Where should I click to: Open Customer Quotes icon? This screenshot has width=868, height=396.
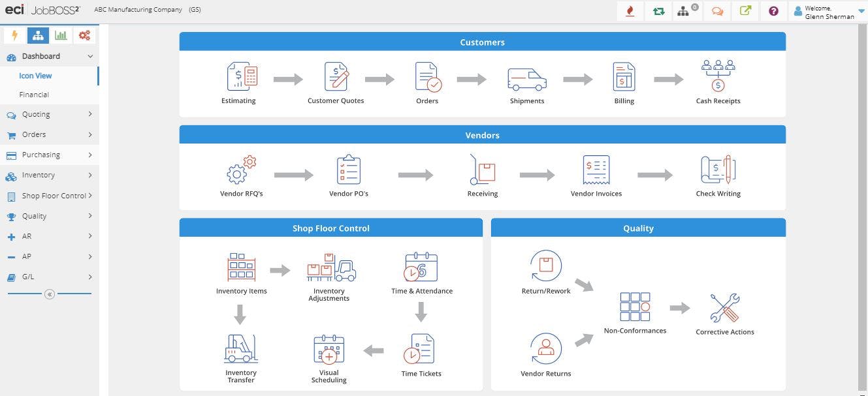[336, 76]
